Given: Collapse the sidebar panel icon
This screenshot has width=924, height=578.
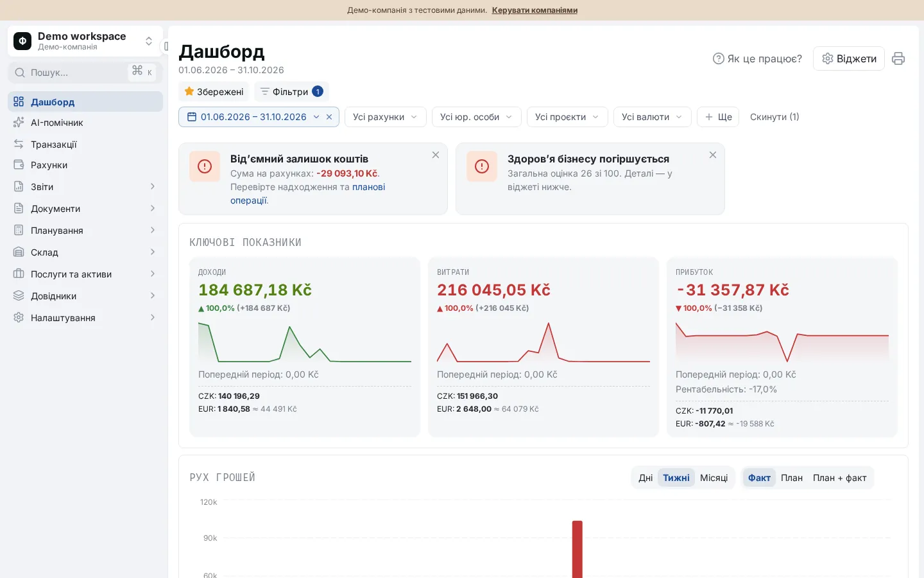Looking at the screenshot, I should coord(166,46).
